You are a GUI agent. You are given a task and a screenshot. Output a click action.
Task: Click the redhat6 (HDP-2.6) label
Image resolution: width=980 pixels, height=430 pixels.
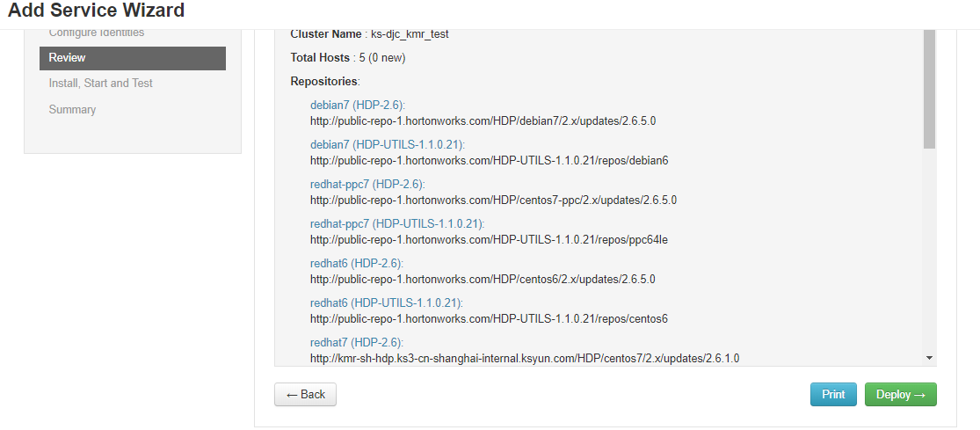[357, 263]
